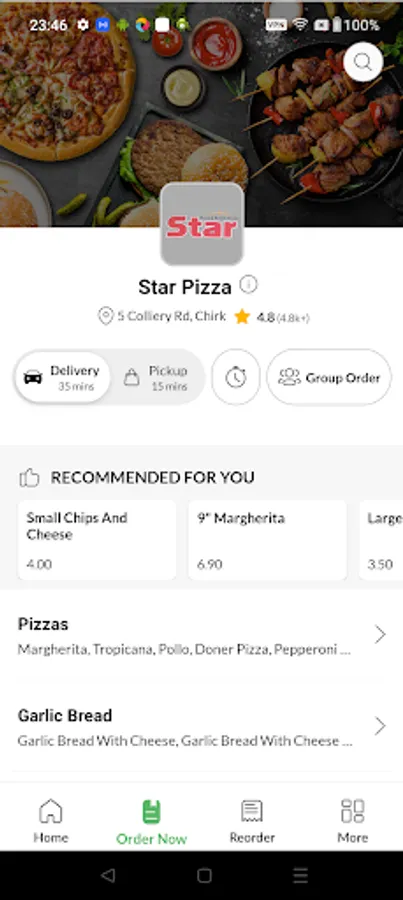Tap the info icon beside Star Pizza

248,284
